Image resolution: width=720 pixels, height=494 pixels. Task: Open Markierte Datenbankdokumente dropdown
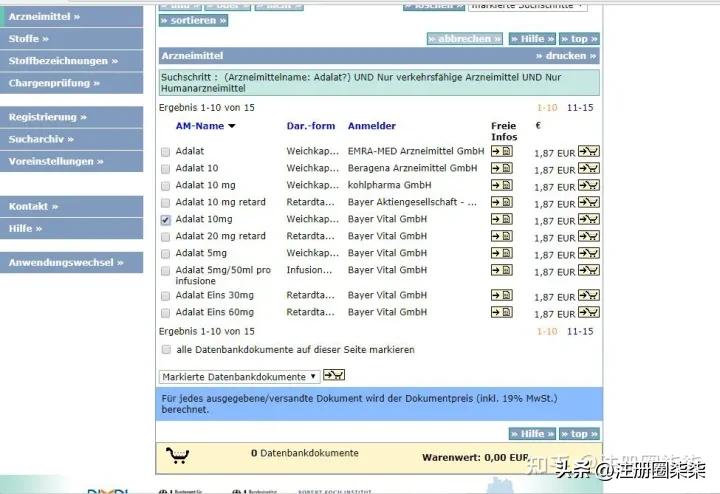pos(239,377)
